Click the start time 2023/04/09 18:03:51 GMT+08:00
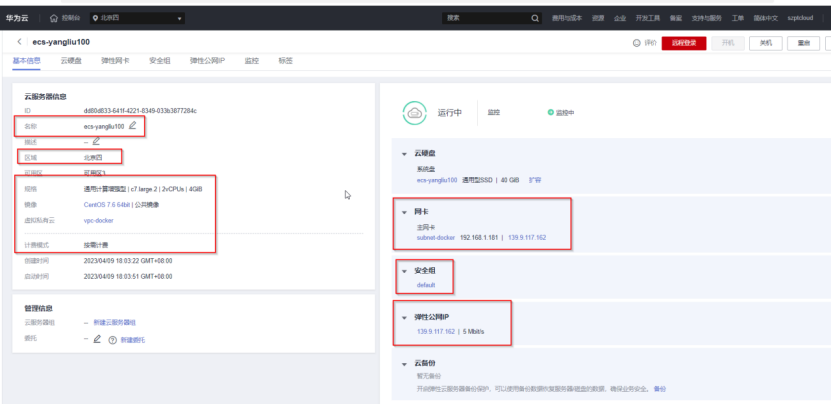The height and width of the screenshot is (405, 831). (x=128, y=276)
